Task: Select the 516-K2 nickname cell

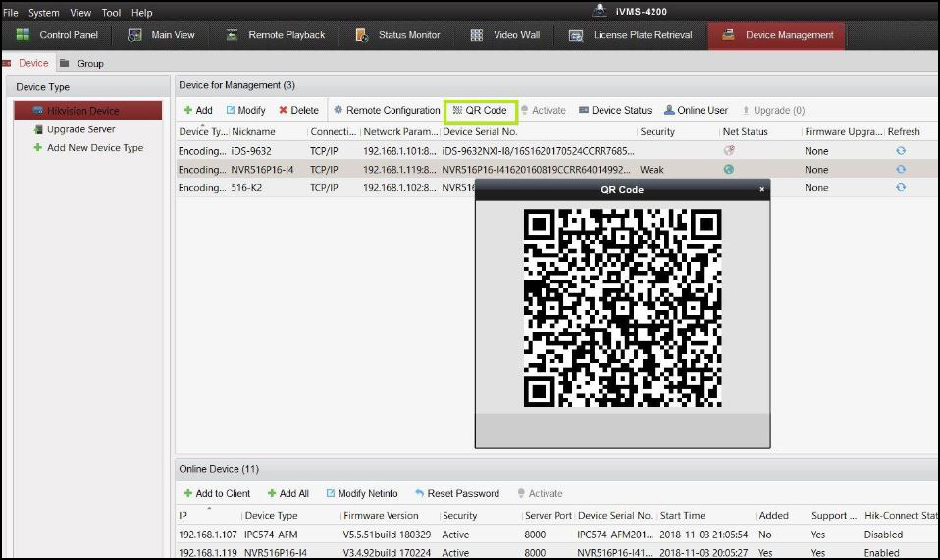Action: 246,188
